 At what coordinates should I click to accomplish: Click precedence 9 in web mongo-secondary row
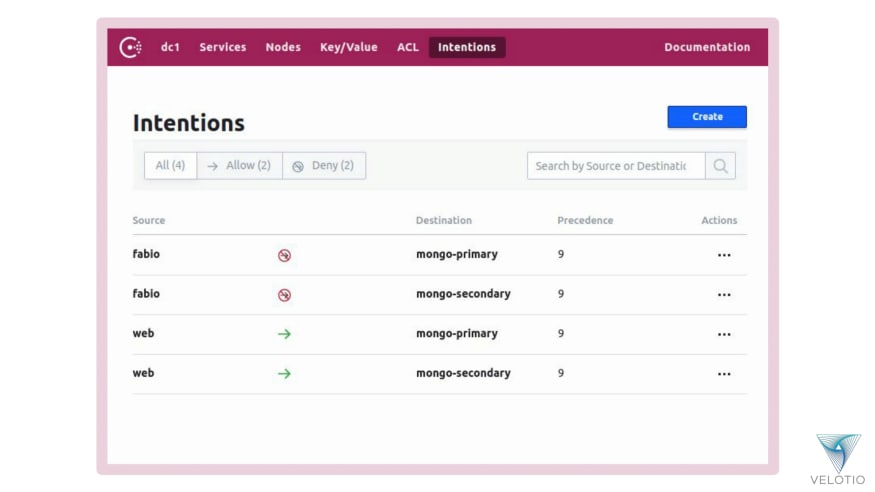click(x=561, y=373)
